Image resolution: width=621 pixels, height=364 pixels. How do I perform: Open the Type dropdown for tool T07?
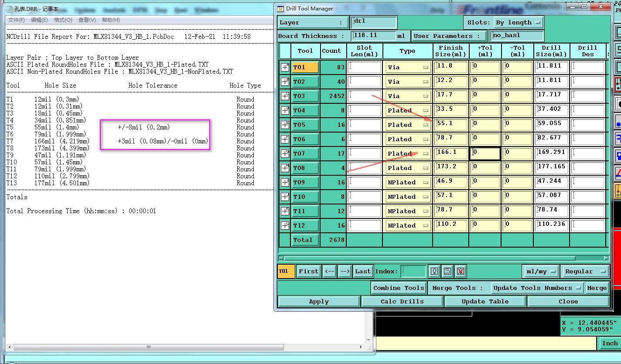[x=407, y=154]
